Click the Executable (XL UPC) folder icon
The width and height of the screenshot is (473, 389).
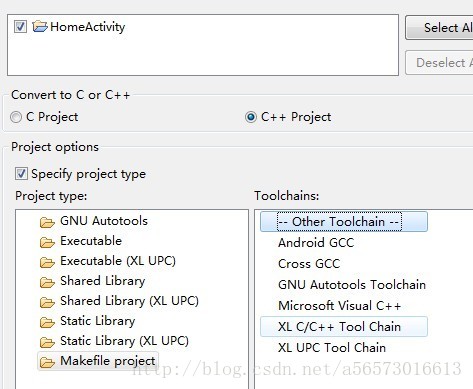47,262
